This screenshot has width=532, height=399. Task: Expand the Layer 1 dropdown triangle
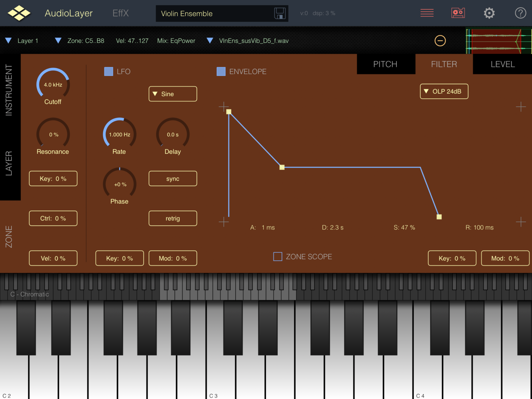click(8, 41)
